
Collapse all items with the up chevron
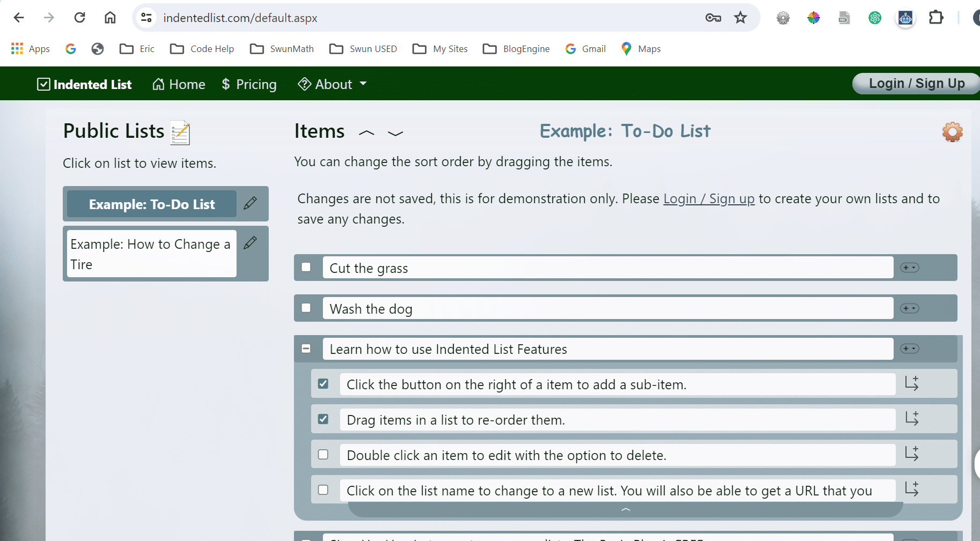click(366, 133)
